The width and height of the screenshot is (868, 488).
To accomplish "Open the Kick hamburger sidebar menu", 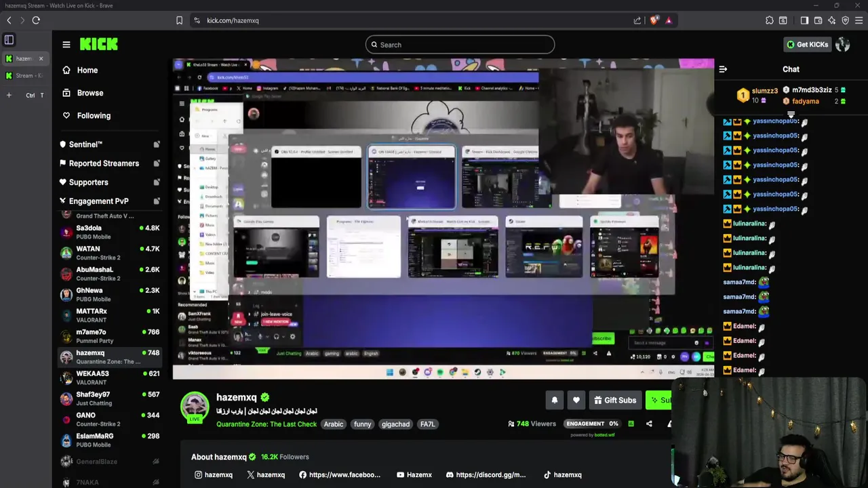I will click(66, 45).
